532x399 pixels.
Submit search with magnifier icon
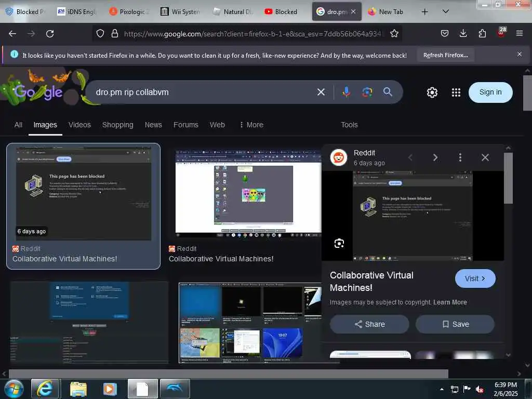point(388,91)
